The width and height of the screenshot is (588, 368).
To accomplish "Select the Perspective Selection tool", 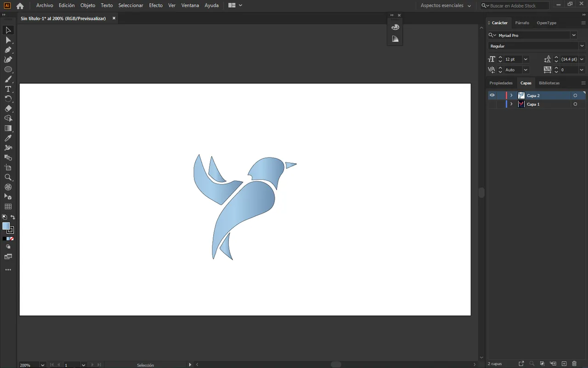I will point(8,197).
